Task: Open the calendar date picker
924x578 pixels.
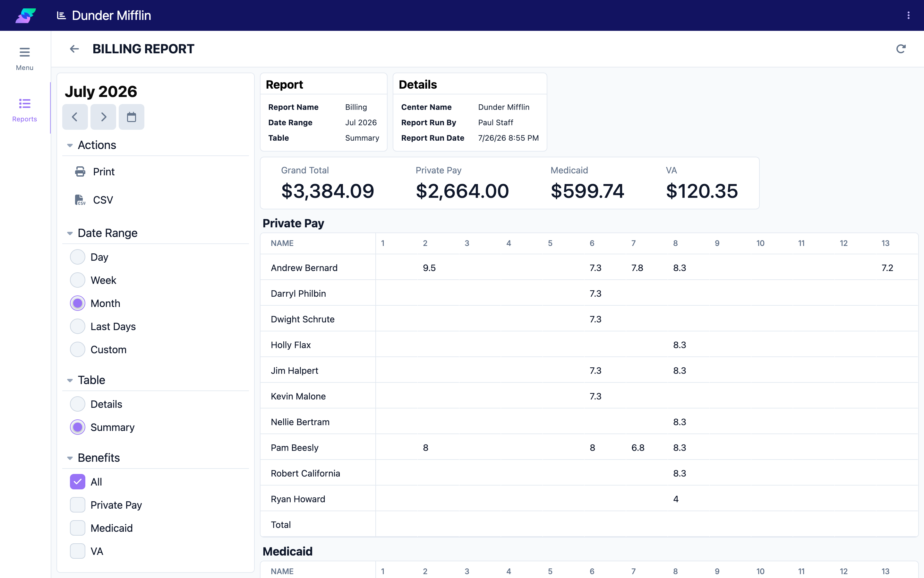Action: (x=131, y=117)
